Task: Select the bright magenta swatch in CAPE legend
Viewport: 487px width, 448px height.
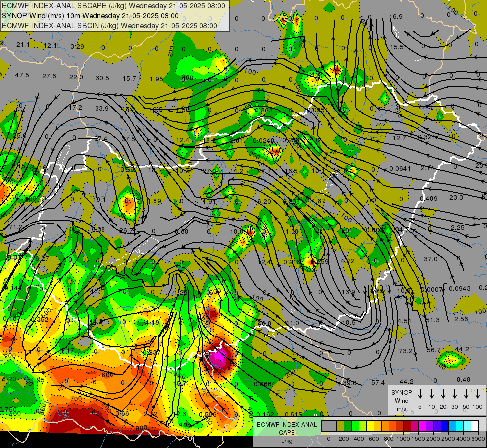Action: tap(422, 426)
